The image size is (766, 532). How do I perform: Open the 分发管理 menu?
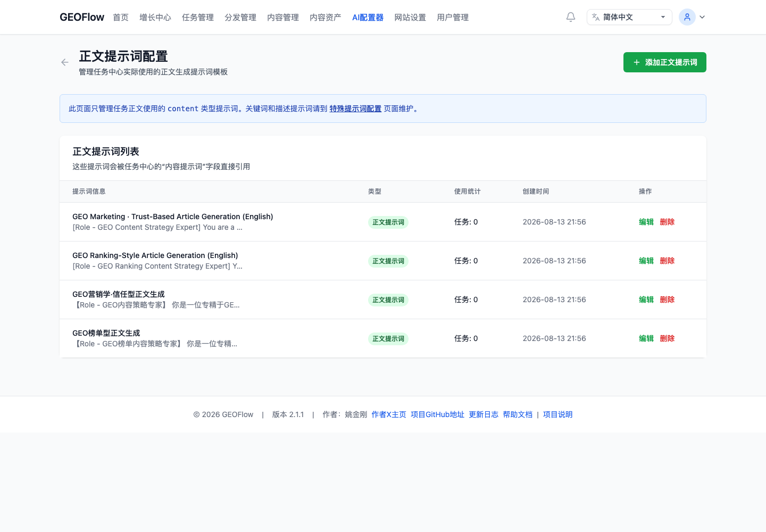tap(240, 18)
